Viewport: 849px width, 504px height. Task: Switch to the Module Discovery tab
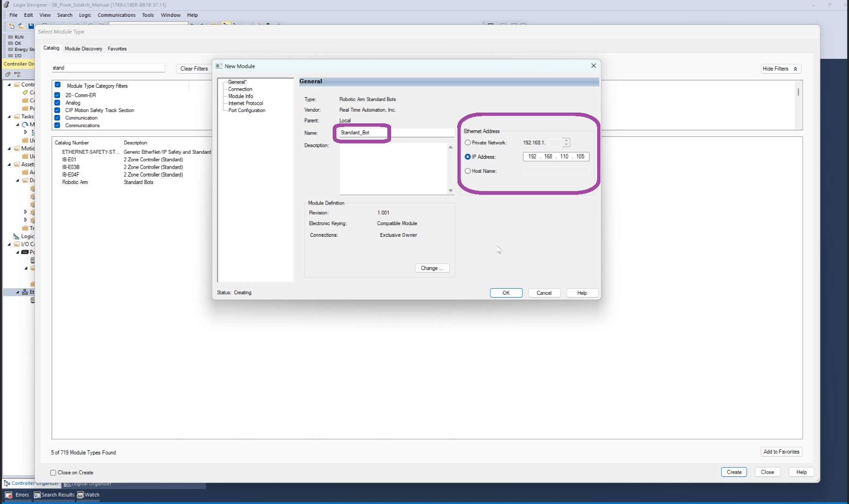point(83,49)
